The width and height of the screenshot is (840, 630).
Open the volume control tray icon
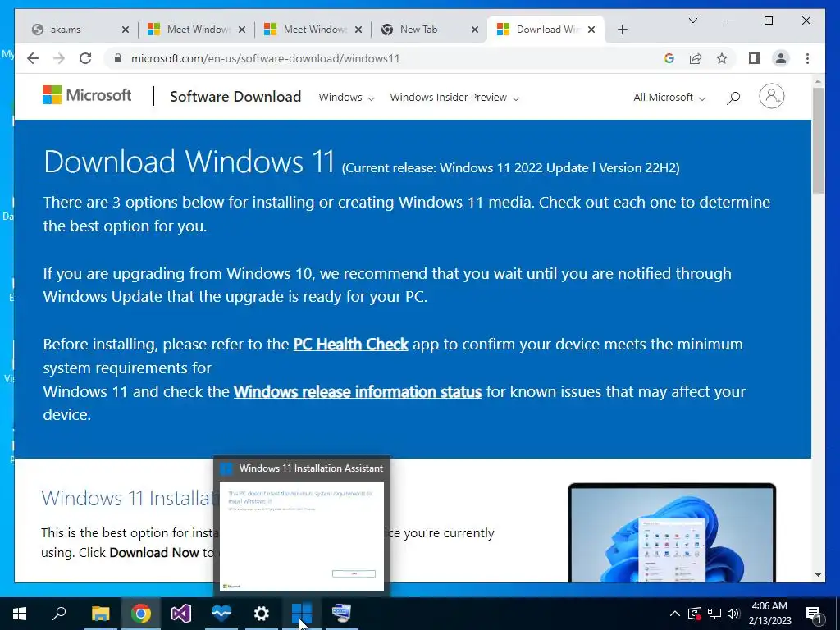coord(733,614)
